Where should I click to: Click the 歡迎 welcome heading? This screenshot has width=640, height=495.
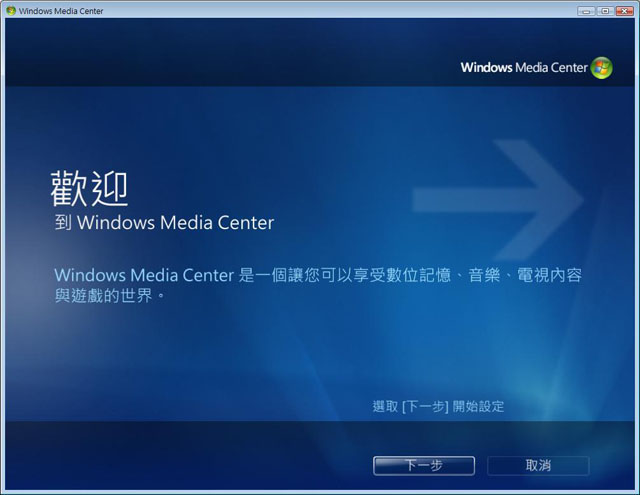tap(89, 189)
